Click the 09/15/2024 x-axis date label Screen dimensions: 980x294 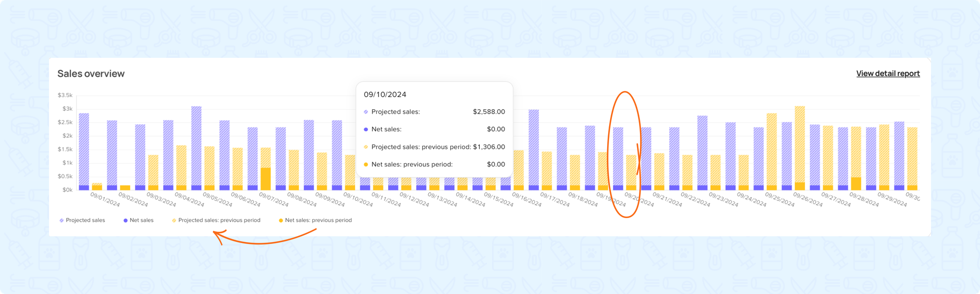click(498, 199)
